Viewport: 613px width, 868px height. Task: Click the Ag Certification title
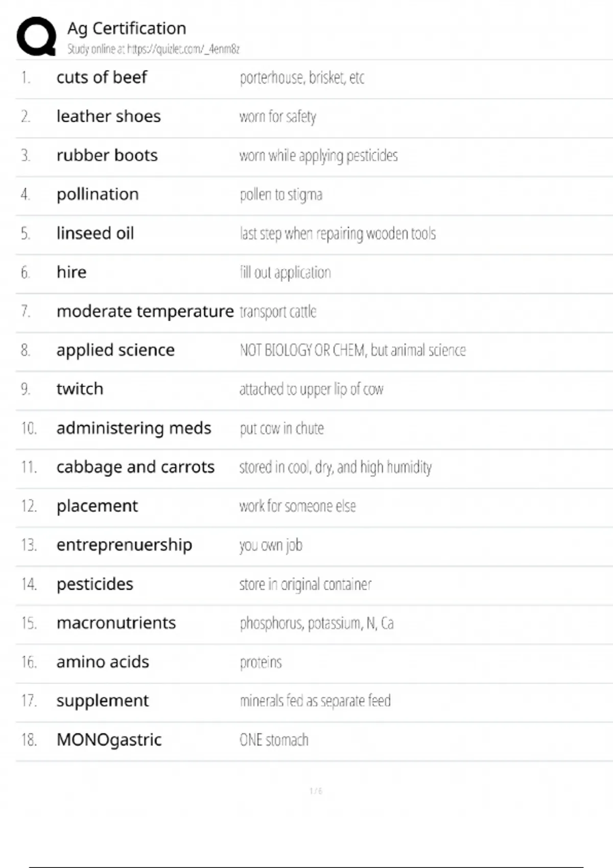tap(127, 28)
